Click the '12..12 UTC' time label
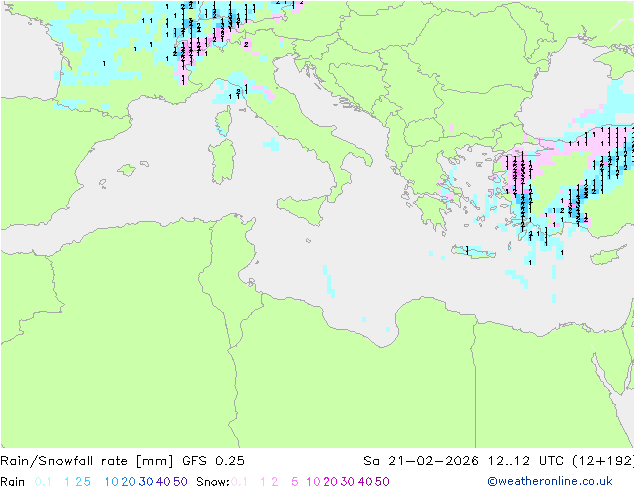 [526, 461]
